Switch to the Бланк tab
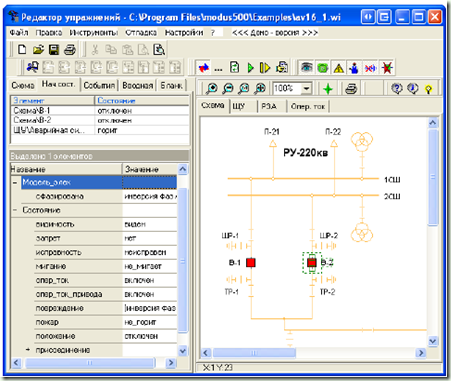 [x=171, y=85]
